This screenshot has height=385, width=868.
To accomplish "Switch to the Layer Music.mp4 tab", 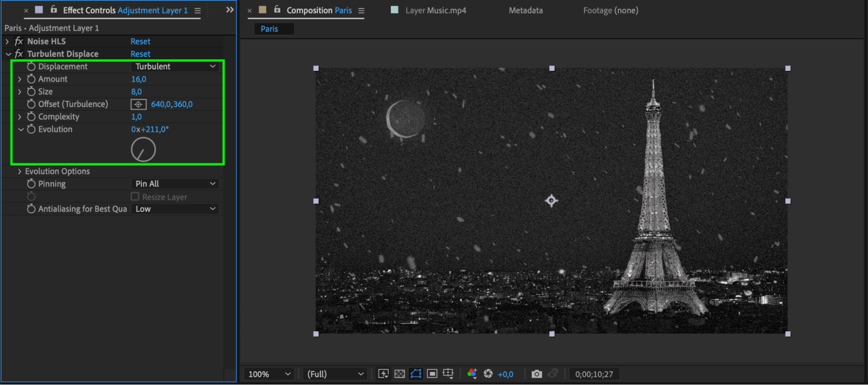I will coord(436,10).
